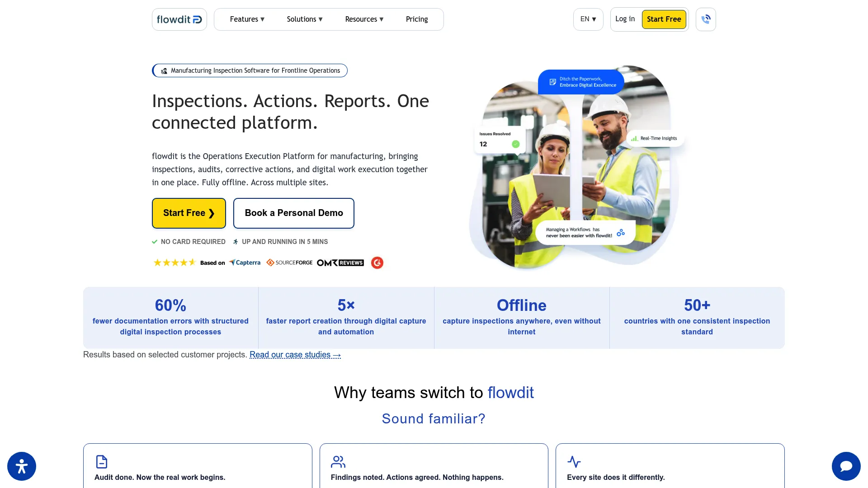Open the phone call icon button
Image resolution: width=868 pixels, height=488 pixels.
pyautogui.click(x=706, y=19)
